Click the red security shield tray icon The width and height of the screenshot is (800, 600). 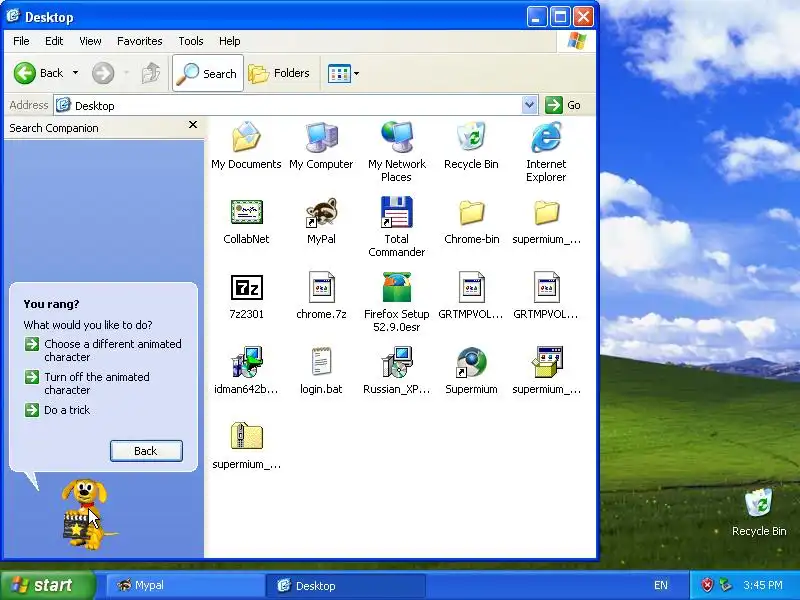click(707, 585)
